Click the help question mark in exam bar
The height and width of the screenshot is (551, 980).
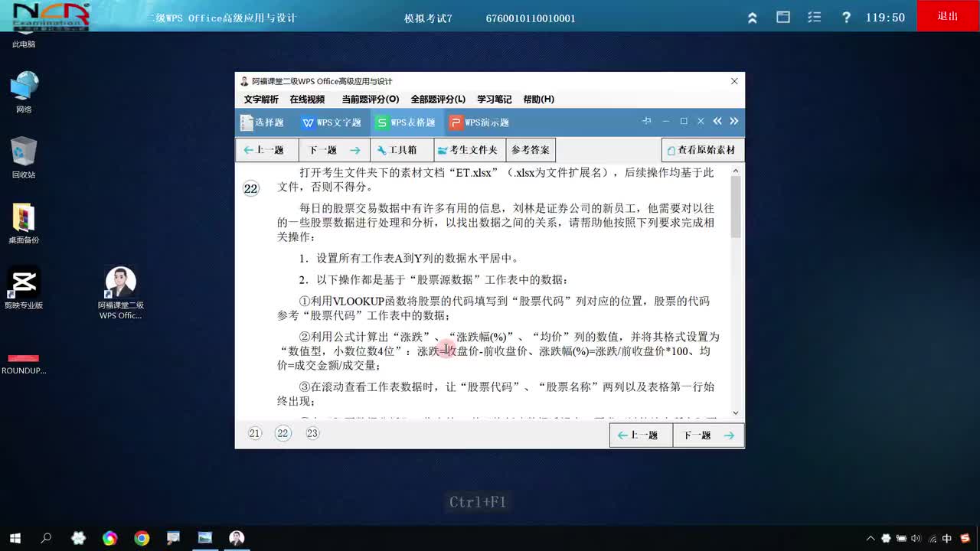tap(846, 17)
